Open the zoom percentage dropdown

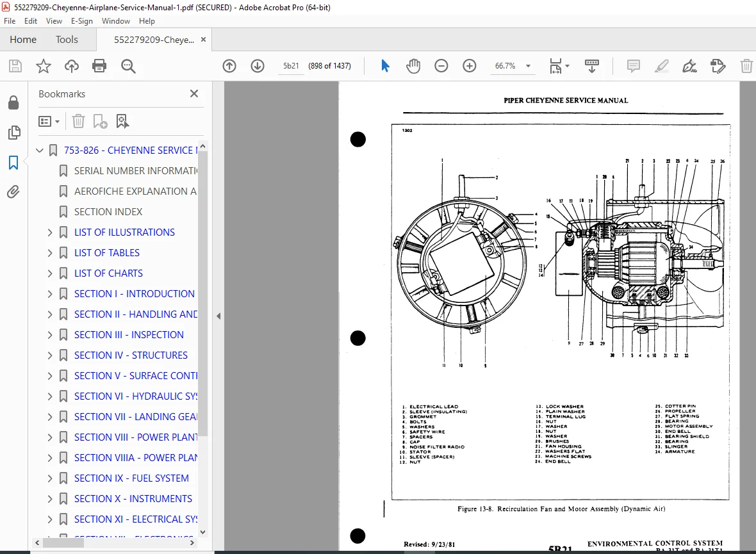click(x=529, y=66)
